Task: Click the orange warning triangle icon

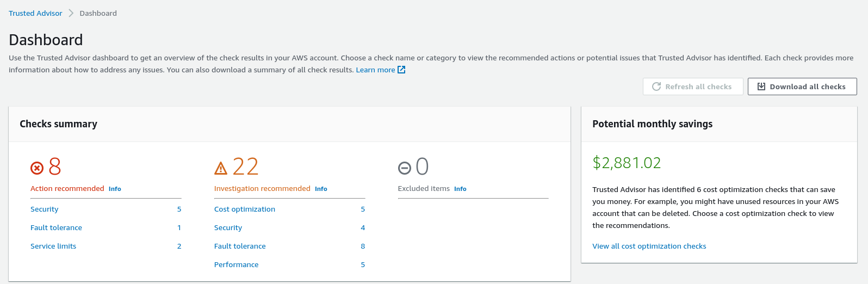Action: pos(221,169)
